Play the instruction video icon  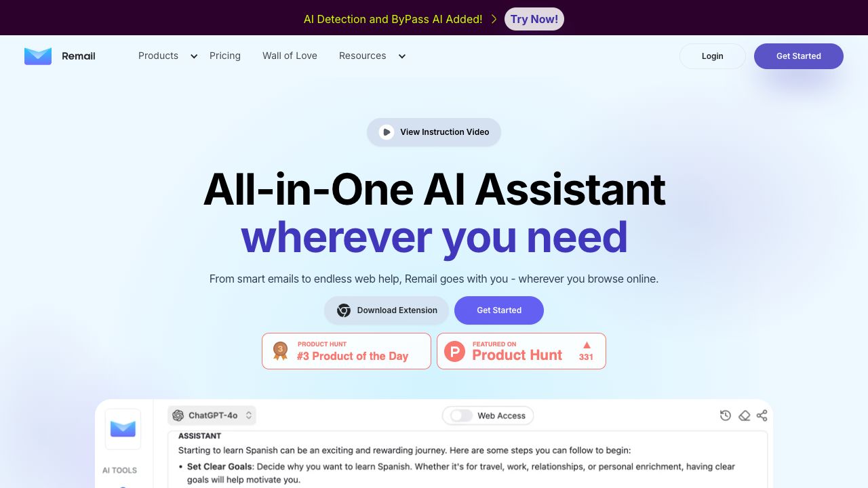pyautogui.click(x=387, y=132)
